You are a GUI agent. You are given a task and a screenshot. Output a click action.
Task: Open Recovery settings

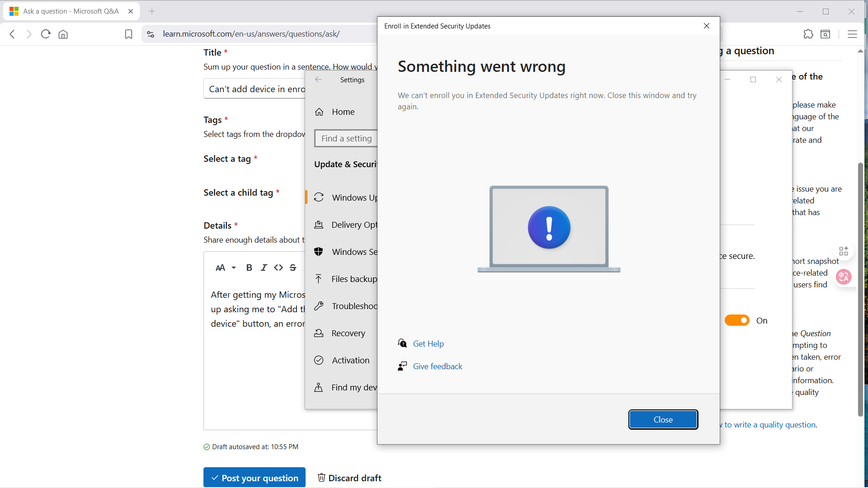348,333
